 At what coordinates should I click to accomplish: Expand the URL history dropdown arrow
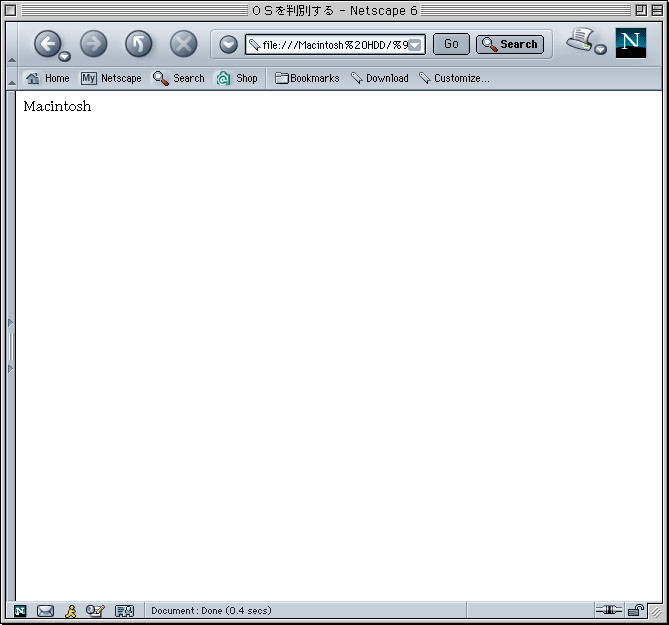point(415,45)
